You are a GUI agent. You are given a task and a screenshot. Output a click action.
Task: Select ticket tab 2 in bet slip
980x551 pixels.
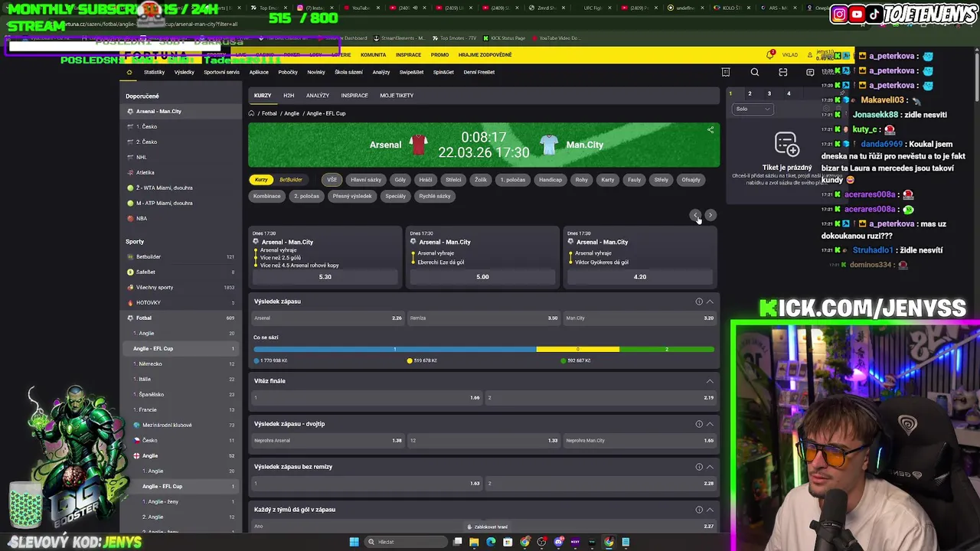pyautogui.click(x=750, y=93)
